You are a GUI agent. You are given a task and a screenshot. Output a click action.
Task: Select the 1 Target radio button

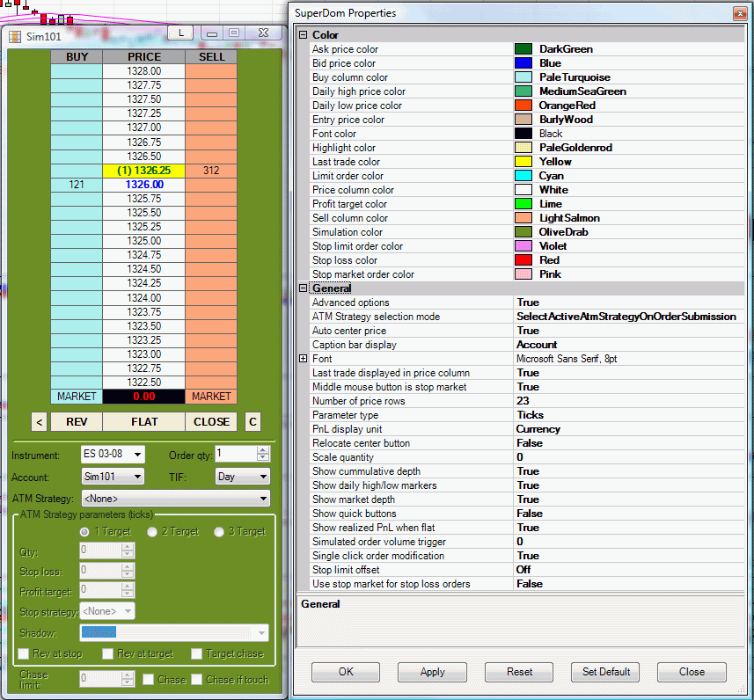84,532
